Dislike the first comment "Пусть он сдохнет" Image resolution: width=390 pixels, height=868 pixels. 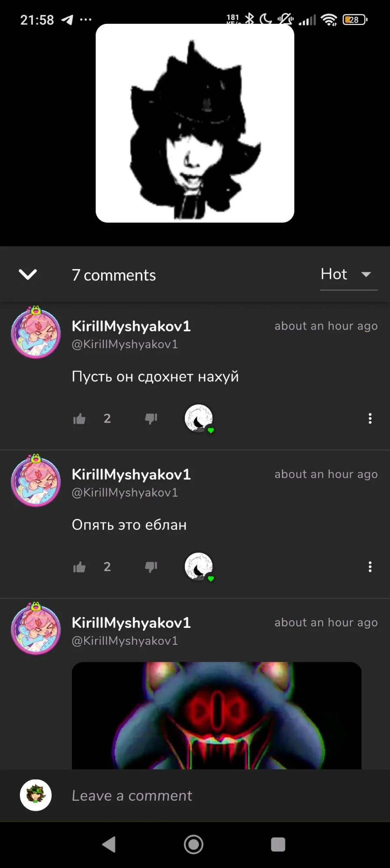[x=151, y=419]
